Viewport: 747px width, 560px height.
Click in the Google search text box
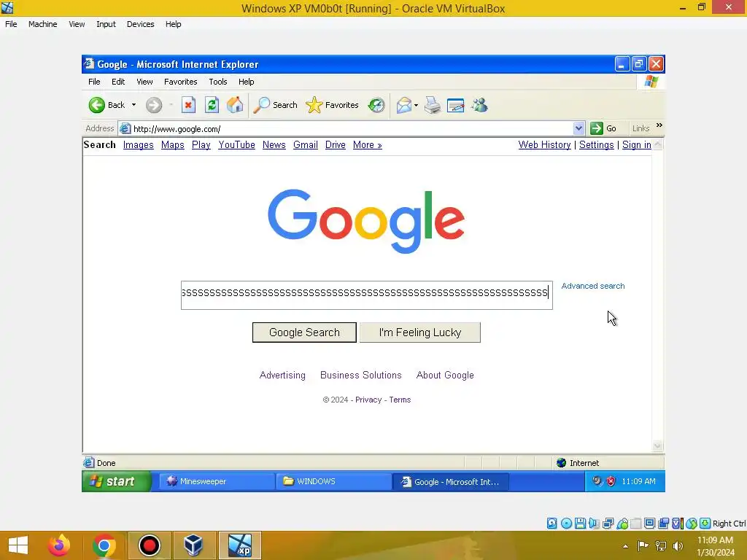tap(367, 295)
